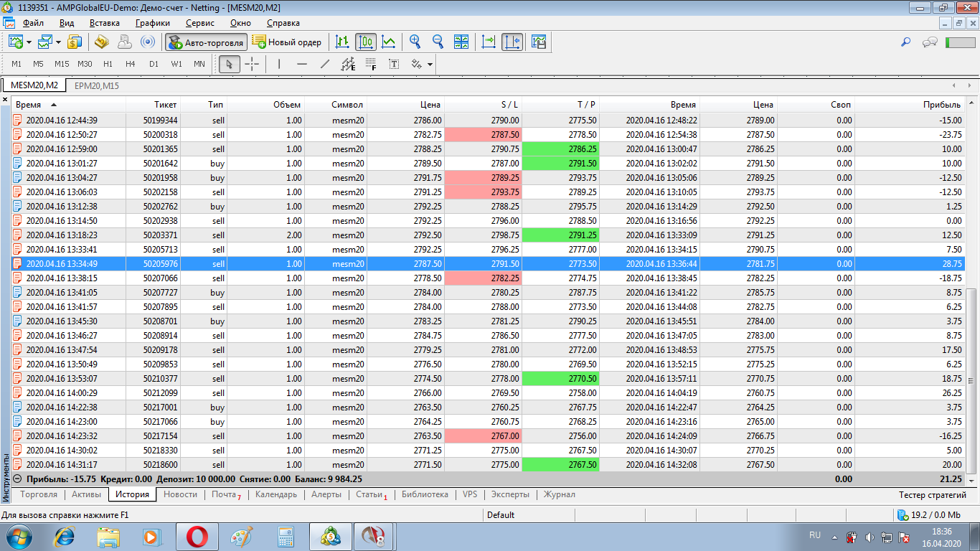Click the Новый ордер button
Image resolution: width=980 pixels, height=551 pixels.
[x=287, y=42]
